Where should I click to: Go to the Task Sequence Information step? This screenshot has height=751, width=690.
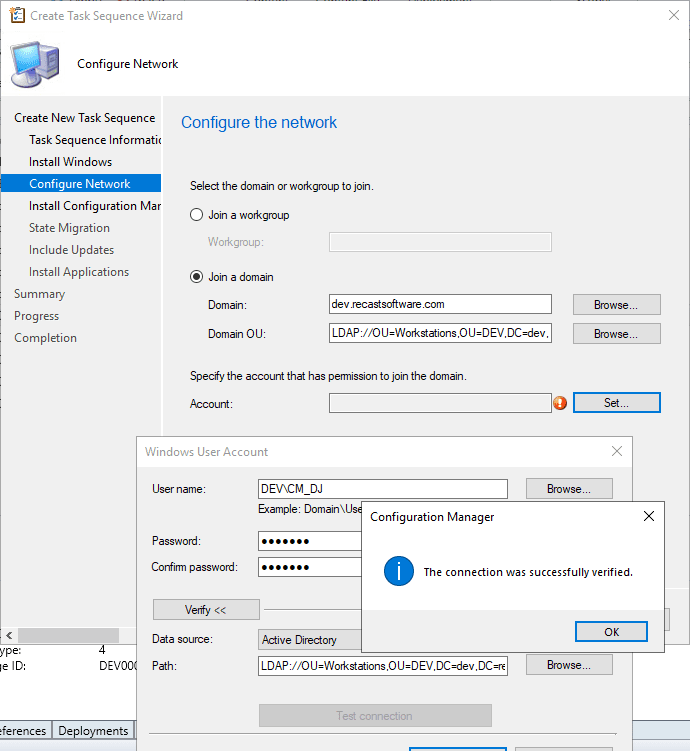click(95, 140)
